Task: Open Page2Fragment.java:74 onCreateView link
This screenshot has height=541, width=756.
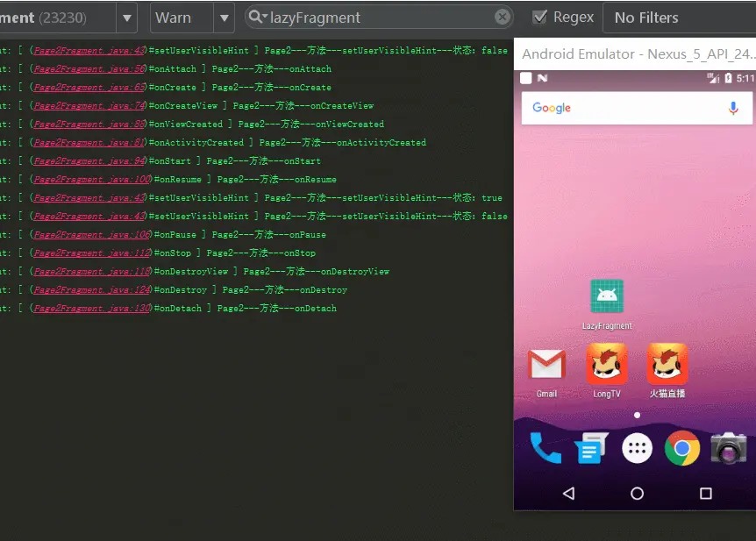Action: [89, 105]
